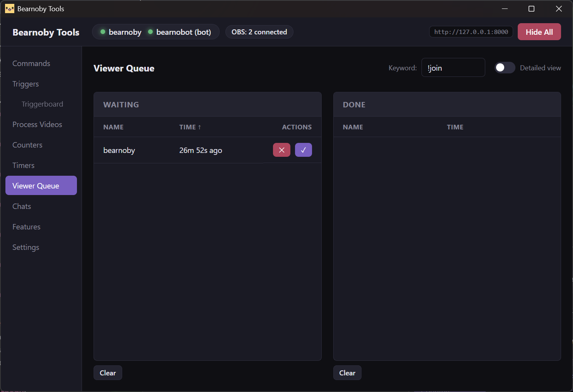Click the NAME header in Done table
The image size is (573, 392).
pyautogui.click(x=353, y=127)
